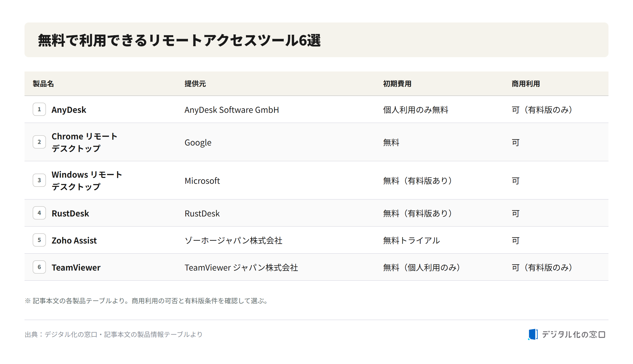This screenshot has height=364, width=633.
Task: Click the 出典：デジタル化の窓口 source line
Action: coord(114,334)
